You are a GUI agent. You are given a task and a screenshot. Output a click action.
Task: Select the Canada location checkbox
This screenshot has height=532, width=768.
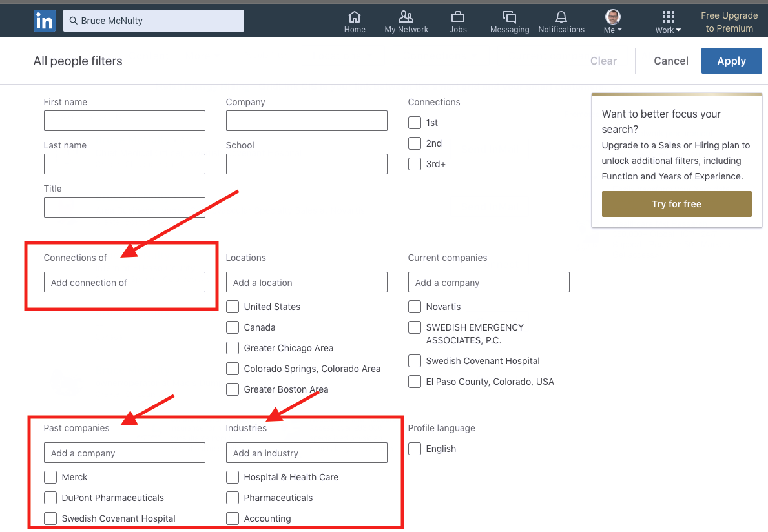[x=233, y=327]
